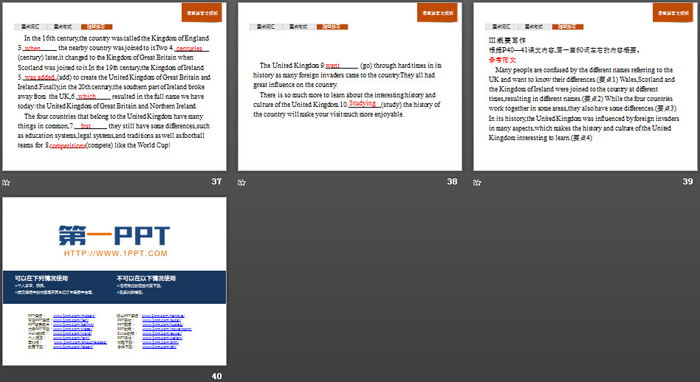Click the orange corner badge on slide 39

click(x=673, y=12)
